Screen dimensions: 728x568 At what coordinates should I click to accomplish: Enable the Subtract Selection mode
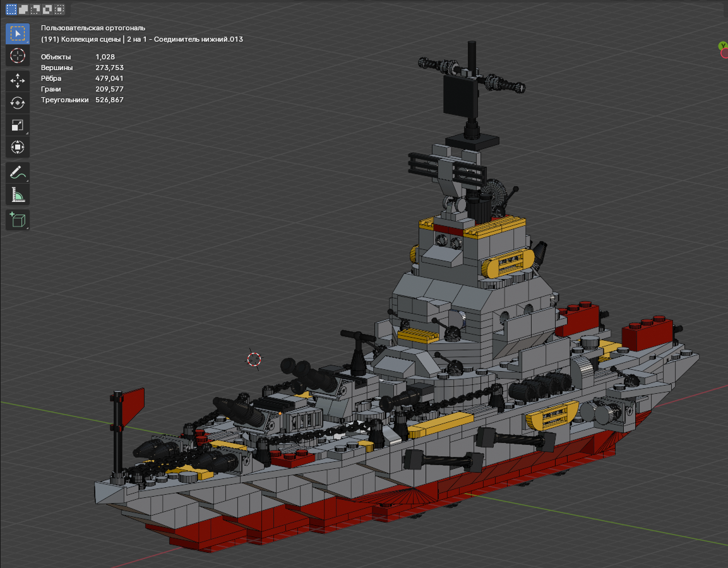pyautogui.click(x=35, y=9)
